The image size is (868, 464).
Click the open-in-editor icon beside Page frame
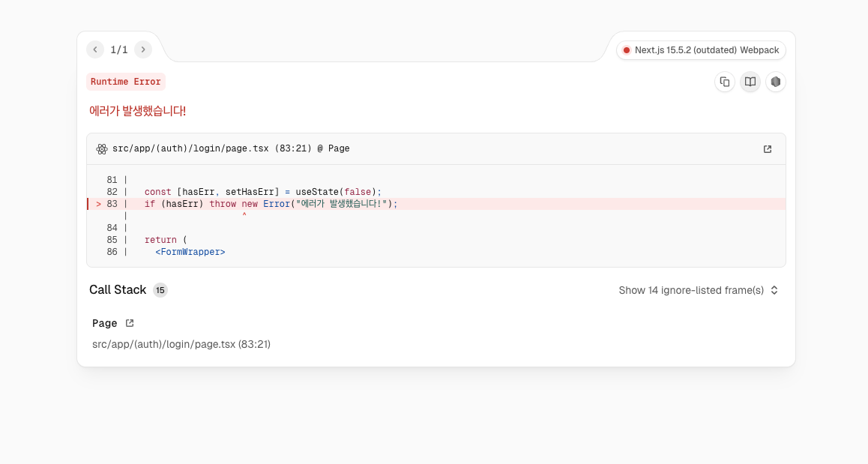[x=130, y=323]
